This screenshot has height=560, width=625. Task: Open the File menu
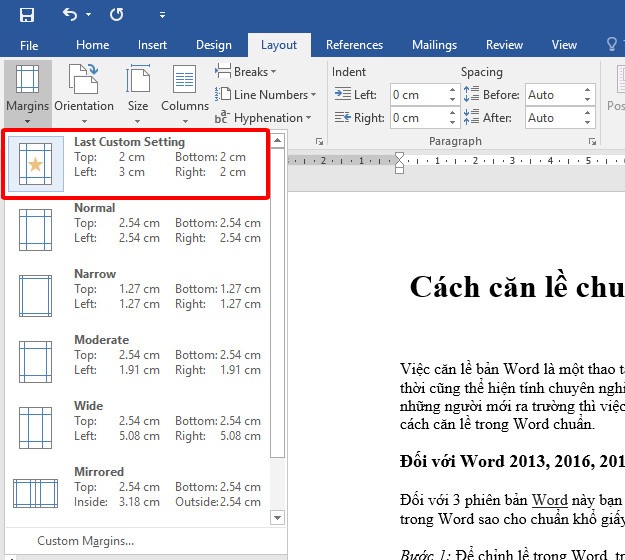(x=29, y=45)
